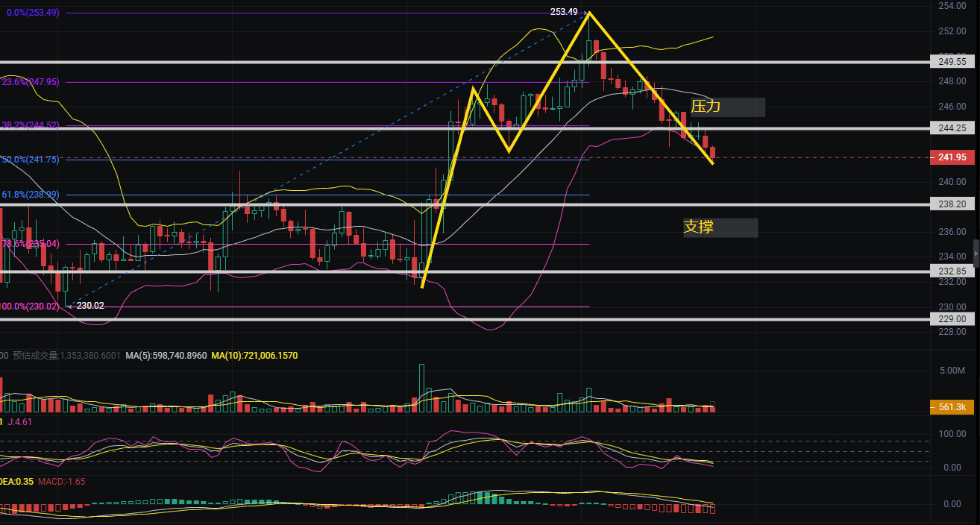This screenshot has width=980, height=525.
Task: Click the 230.02 low price marker
Action: (90, 305)
